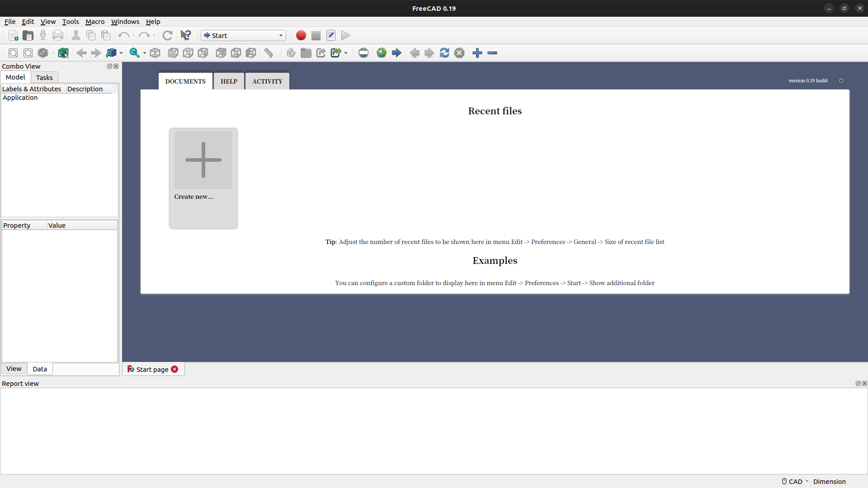This screenshot has width=868, height=488.
Task: Switch to the Tasks tab
Action: click(44, 77)
